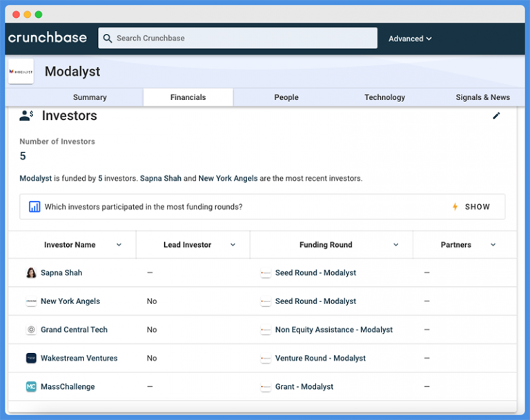Open the Signals & News tab
The height and width of the screenshot is (420, 530).
click(482, 97)
